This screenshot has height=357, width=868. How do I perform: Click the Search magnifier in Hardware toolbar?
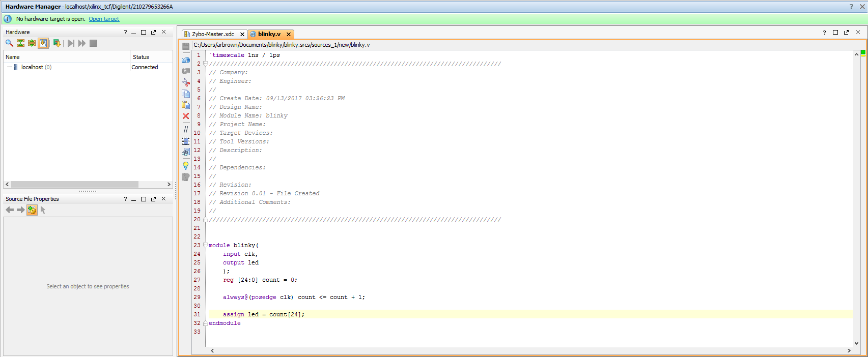point(9,43)
